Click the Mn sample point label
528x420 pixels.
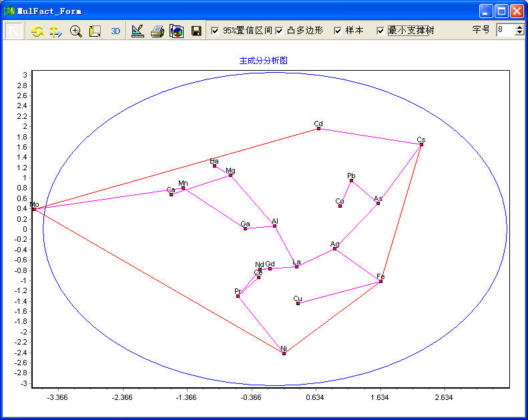[x=183, y=183]
